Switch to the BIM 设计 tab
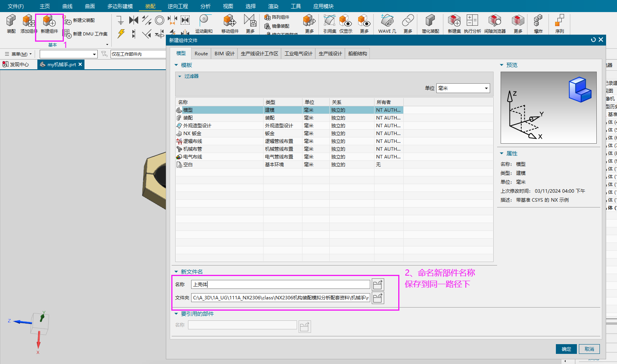 click(x=225, y=54)
